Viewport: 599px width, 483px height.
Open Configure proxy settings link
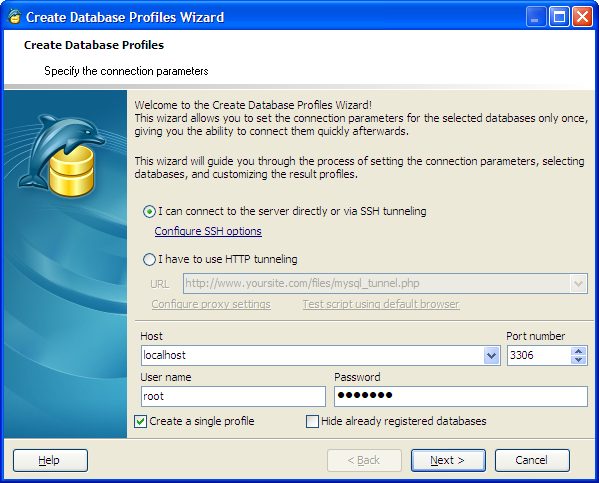pos(211,304)
